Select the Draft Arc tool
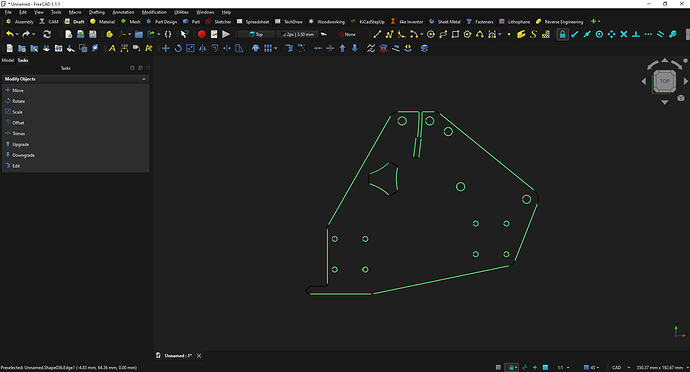 pos(414,34)
